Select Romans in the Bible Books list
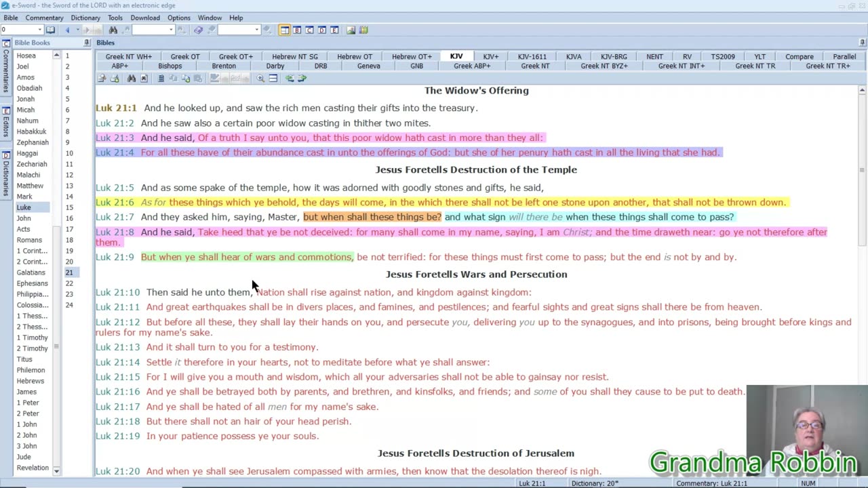The height and width of the screenshot is (488, 868). click(x=29, y=240)
